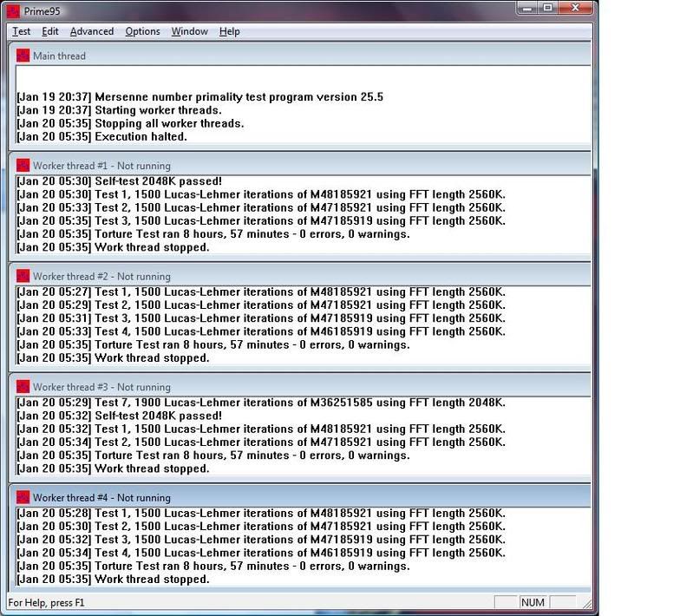Open the Help menu

pyautogui.click(x=229, y=31)
